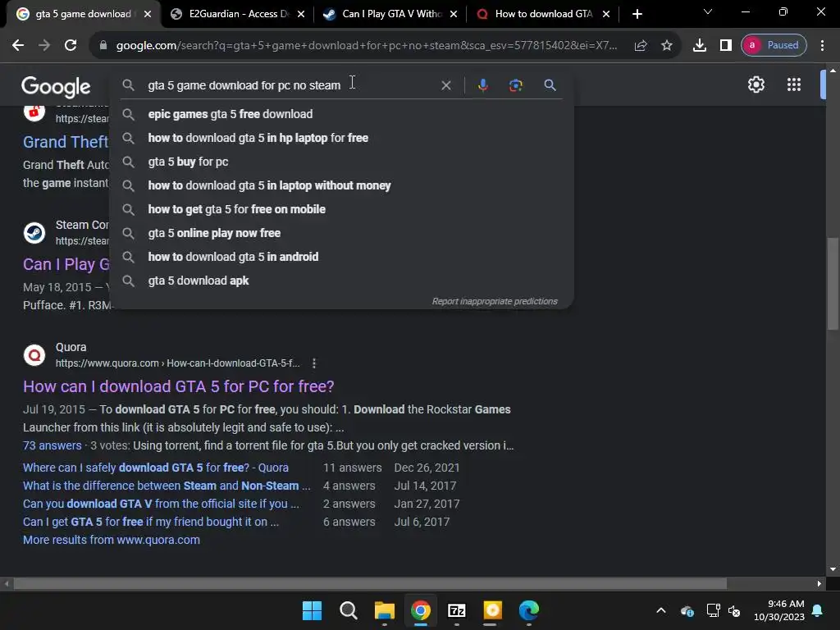840x630 pixels.
Task: Go back to the previous page
Action: pos(18,46)
